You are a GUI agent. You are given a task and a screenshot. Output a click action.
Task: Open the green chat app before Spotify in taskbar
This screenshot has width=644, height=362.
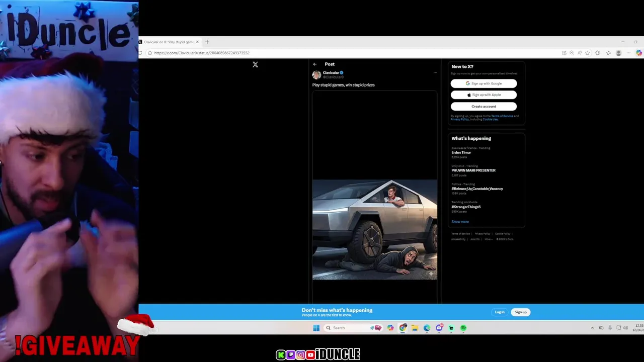tap(451, 328)
